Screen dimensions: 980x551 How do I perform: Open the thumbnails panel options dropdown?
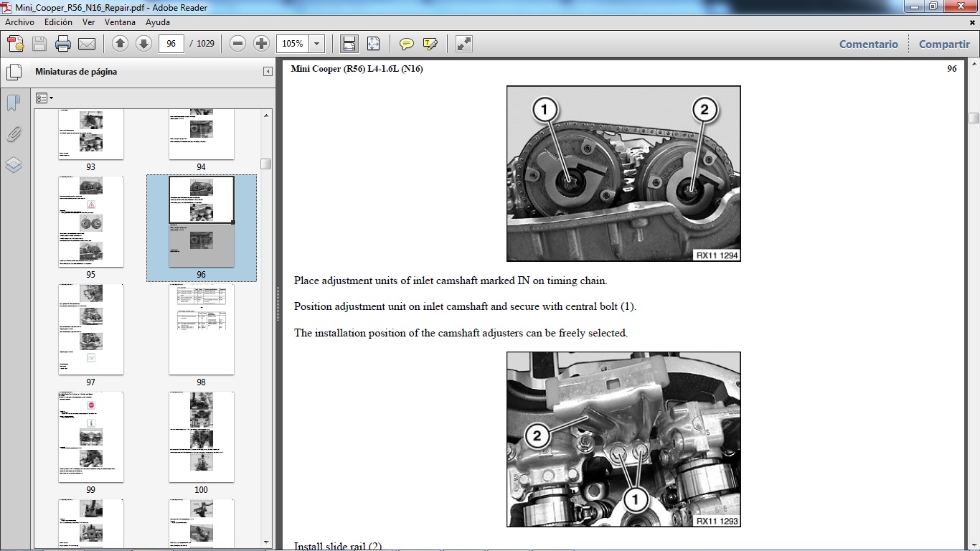point(44,98)
